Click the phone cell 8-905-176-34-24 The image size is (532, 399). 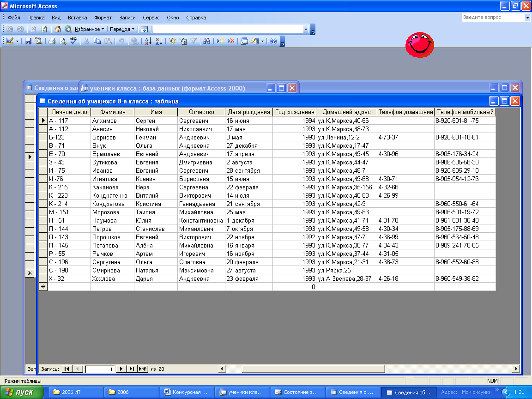(465, 154)
